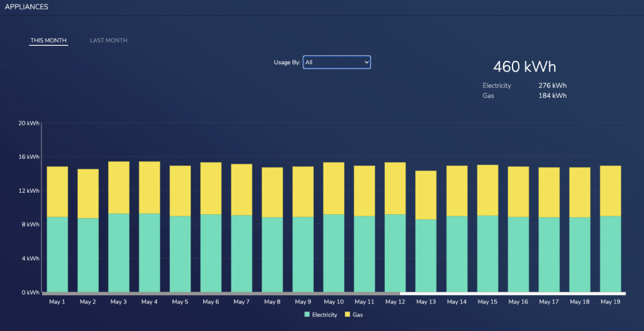Select the May 19 gas bar segment

(x=610, y=191)
